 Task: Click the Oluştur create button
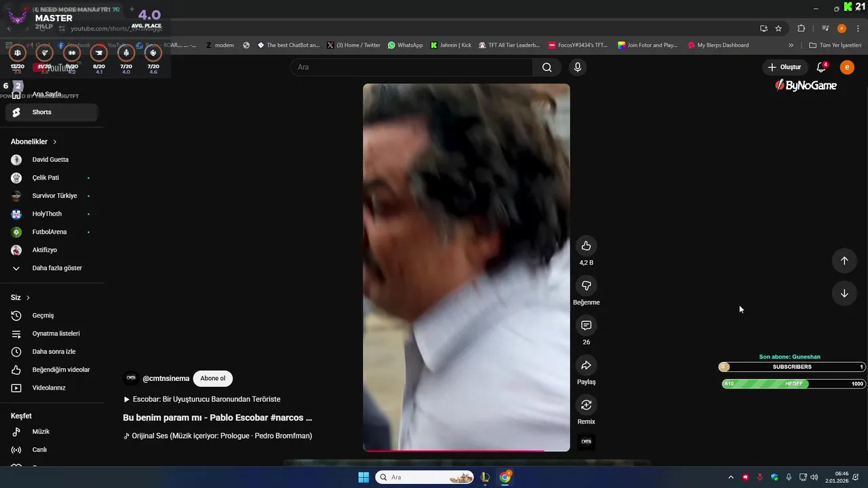(x=785, y=67)
